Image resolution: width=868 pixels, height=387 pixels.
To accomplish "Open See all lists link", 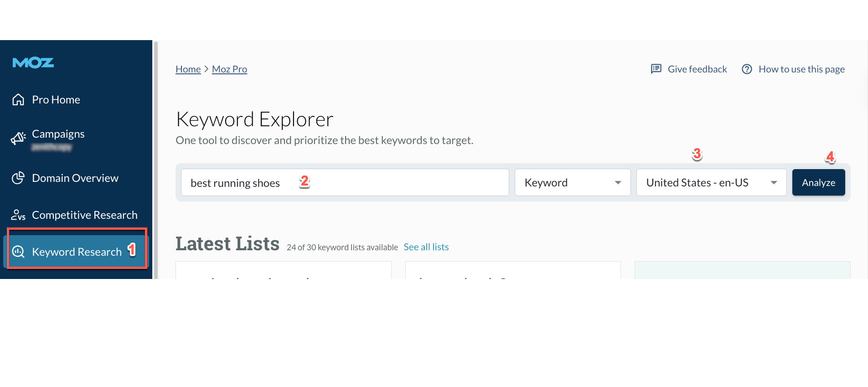I will [426, 247].
